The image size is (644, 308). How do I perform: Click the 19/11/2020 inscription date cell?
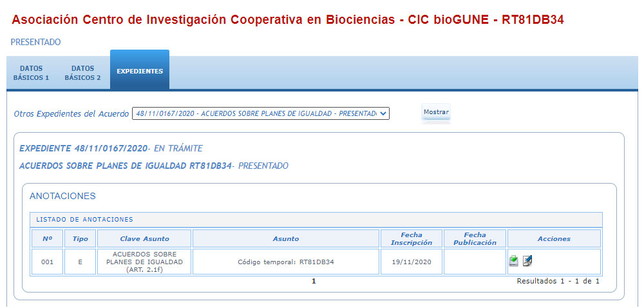coord(412,262)
